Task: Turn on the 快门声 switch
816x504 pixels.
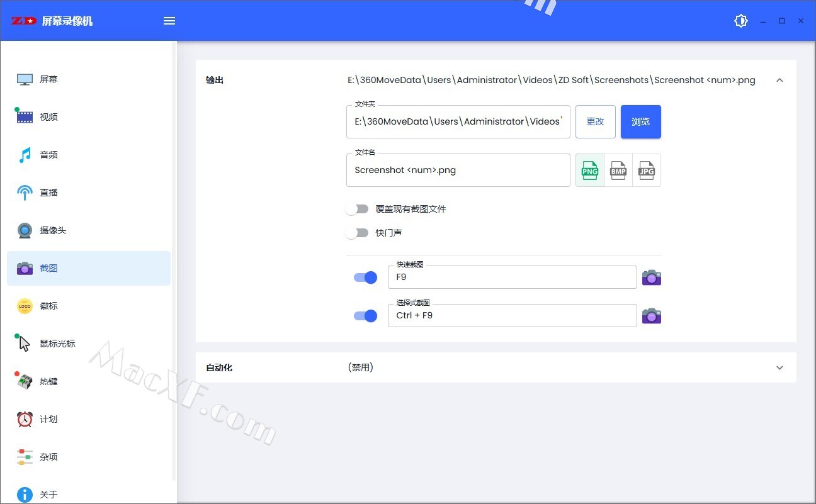Action: (x=357, y=233)
